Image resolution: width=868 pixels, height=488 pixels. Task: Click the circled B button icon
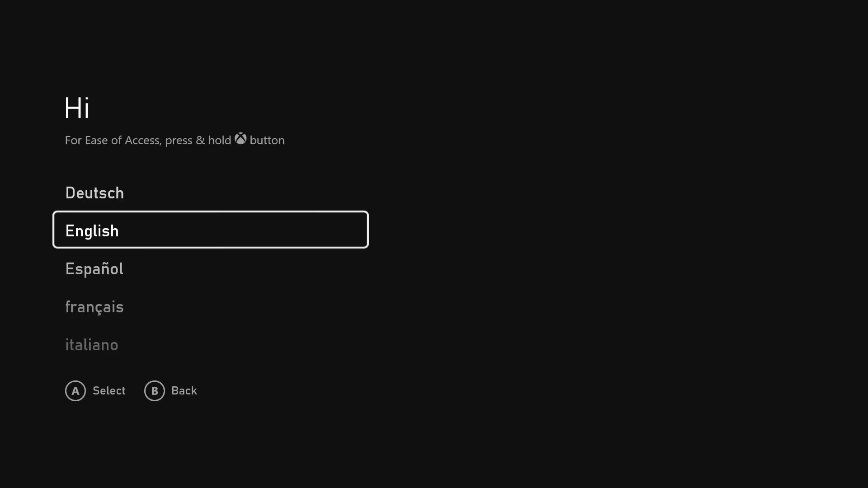[155, 391]
